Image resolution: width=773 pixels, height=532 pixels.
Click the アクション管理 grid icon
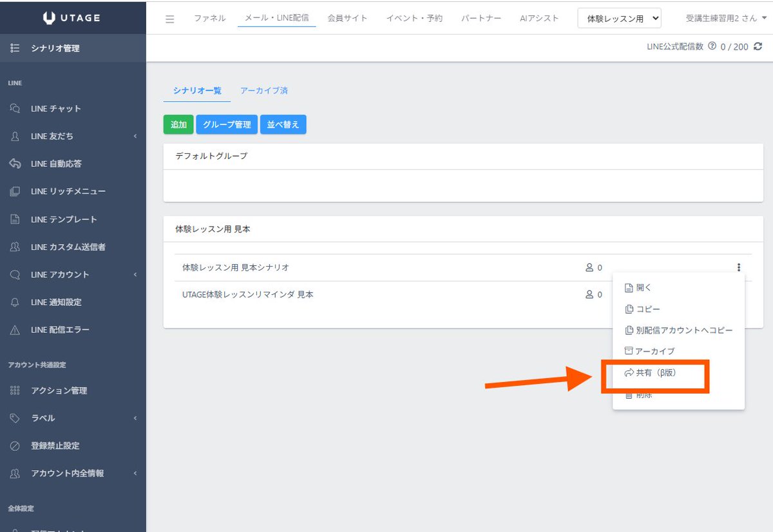(x=15, y=390)
